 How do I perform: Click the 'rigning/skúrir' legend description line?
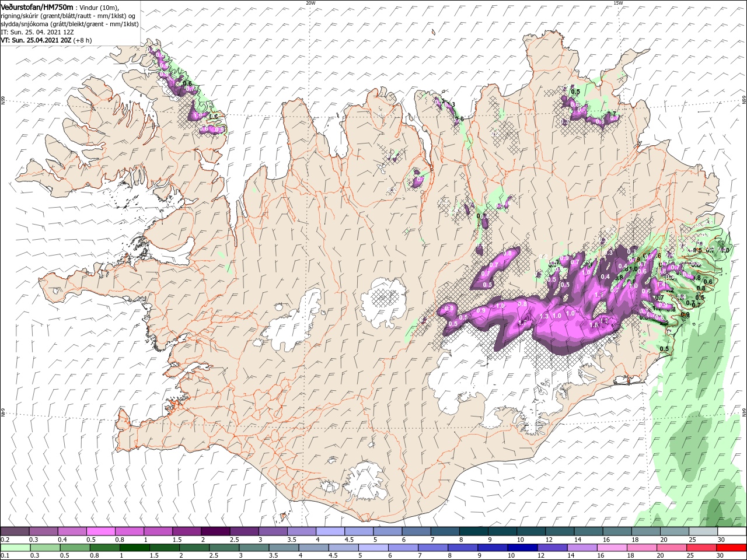point(68,16)
